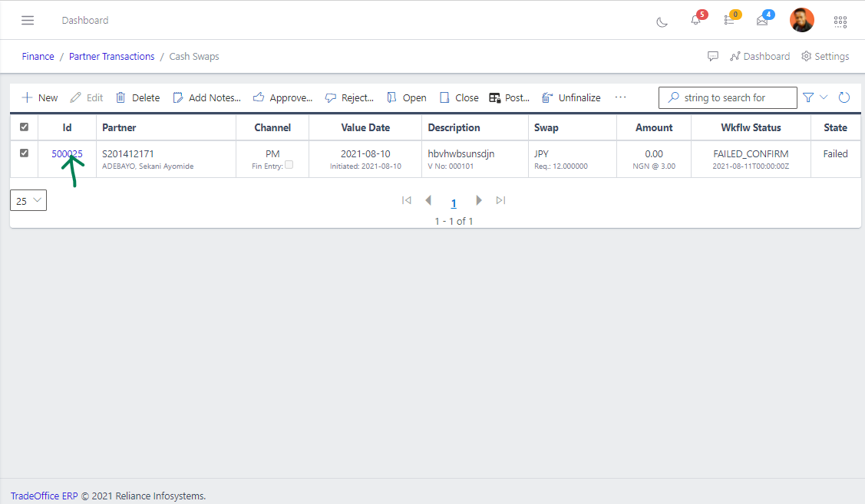Open the more actions ellipsis menu
Viewport: 865px width, 504px height.
(620, 97)
